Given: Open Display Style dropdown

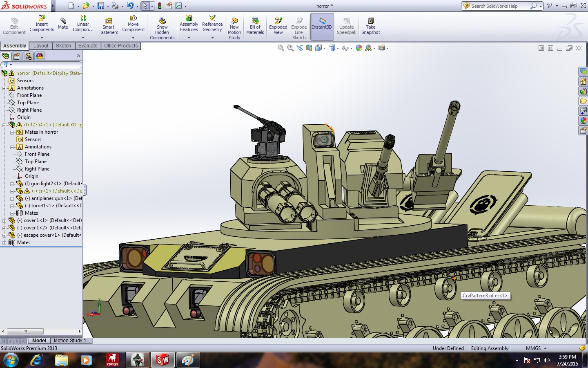Looking at the screenshot, I should (x=338, y=48).
